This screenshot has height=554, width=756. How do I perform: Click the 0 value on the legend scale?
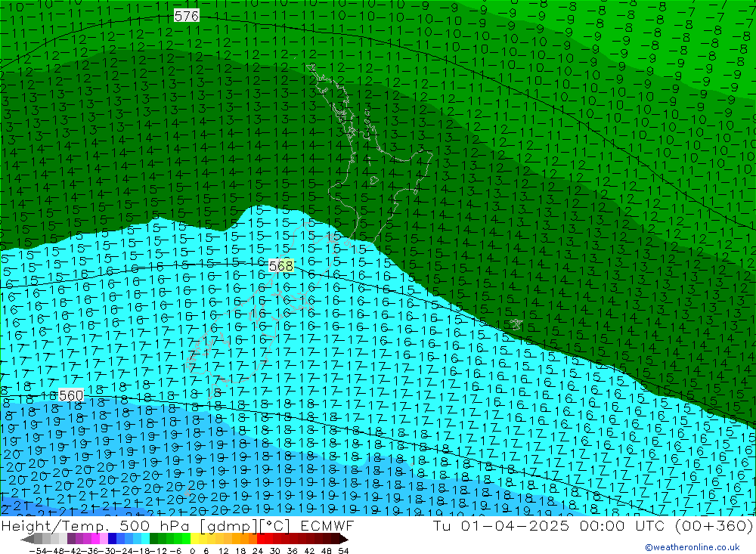[192, 551]
